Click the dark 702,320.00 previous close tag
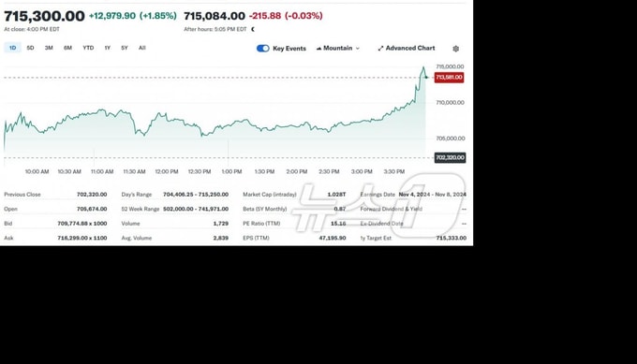637x364 pixels. (450, 157)
